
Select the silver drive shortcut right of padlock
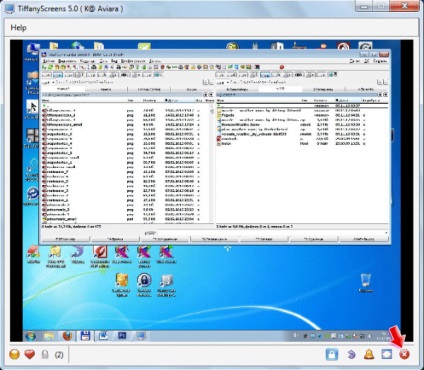166,285
